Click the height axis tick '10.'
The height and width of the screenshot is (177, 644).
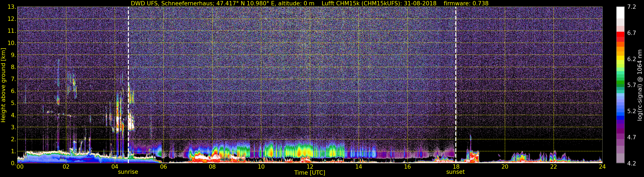click(12, 43)
